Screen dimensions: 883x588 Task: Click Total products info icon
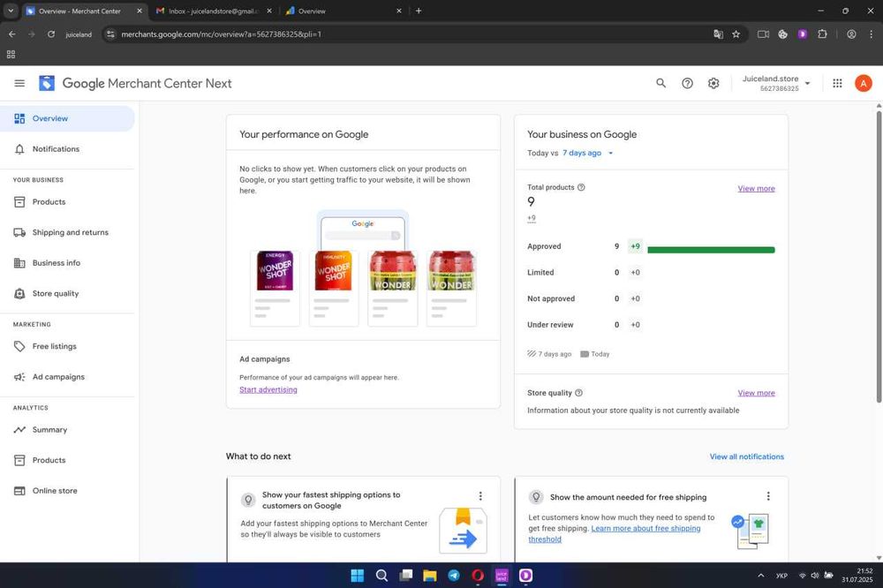coord(581,187)
